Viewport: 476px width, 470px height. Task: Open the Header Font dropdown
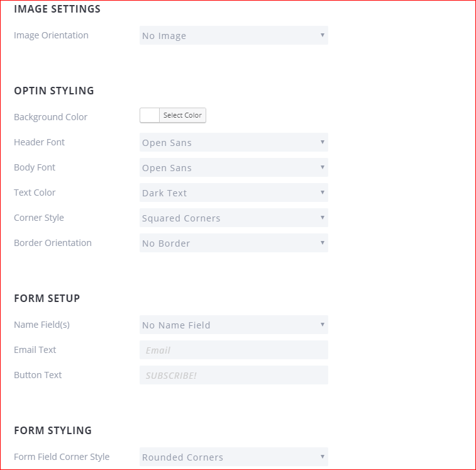point(233,143)
